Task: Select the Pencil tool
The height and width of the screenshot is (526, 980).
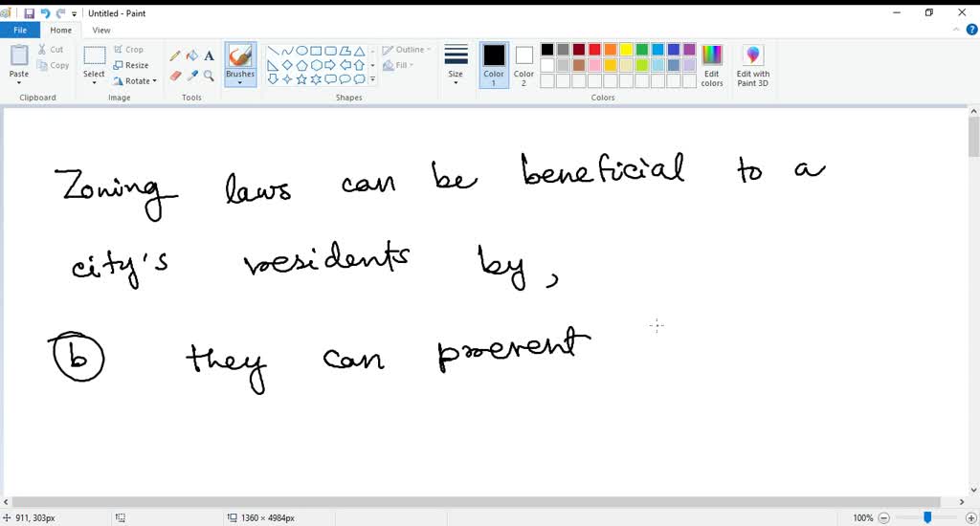Action: pos(175,55)
